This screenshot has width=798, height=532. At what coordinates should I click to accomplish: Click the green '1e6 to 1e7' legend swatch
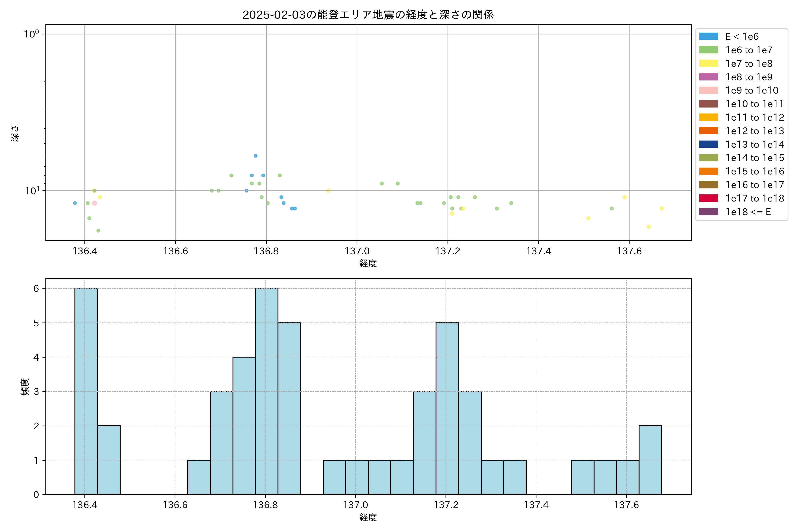click(x=708, y=50)
